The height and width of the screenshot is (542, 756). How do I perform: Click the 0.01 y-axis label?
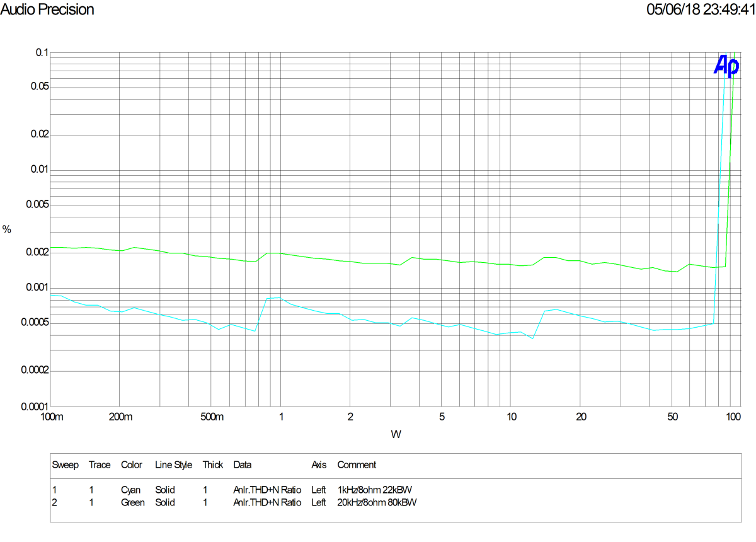[x=40, y=170]
